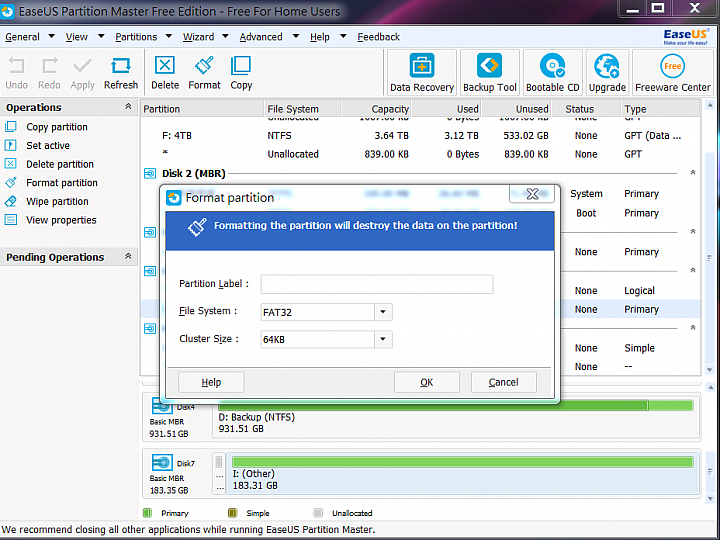Open the Cluster Size dropdown
The width and height of the screenshot is (720, 540).
coord(383,339)
